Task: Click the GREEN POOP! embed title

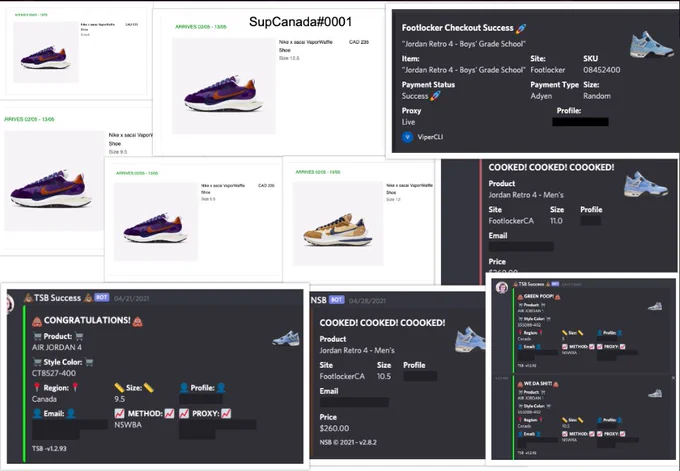Action: [x=538, y=297]
